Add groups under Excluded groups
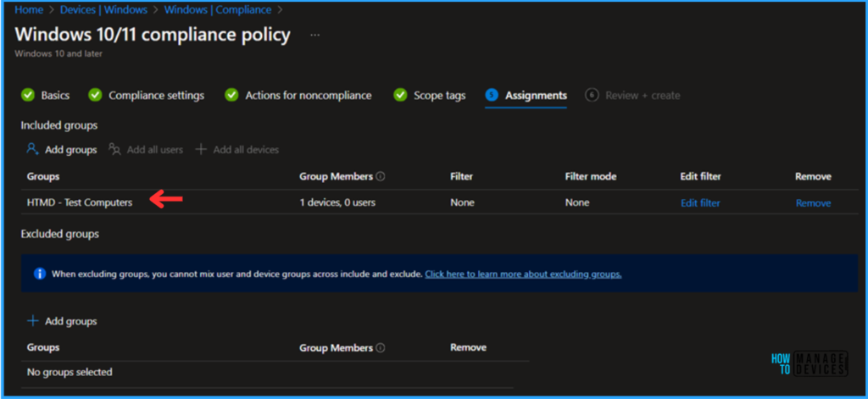 71,321
